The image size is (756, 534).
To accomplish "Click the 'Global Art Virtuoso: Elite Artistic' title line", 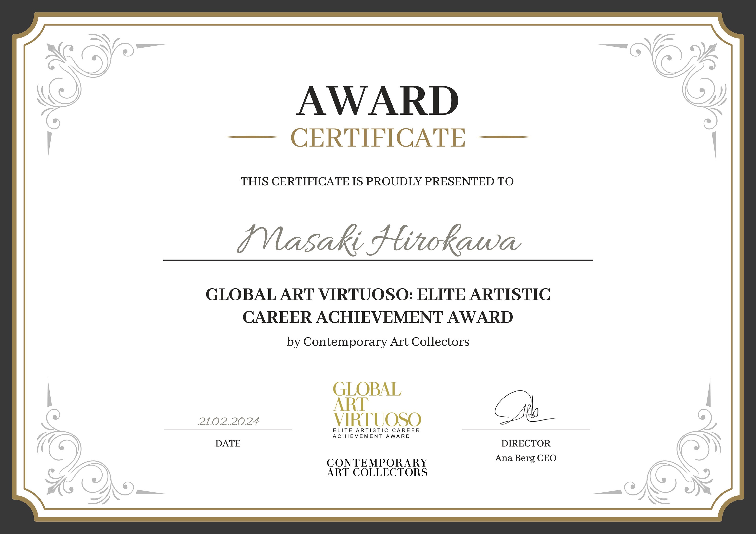I will pos(378,294).
